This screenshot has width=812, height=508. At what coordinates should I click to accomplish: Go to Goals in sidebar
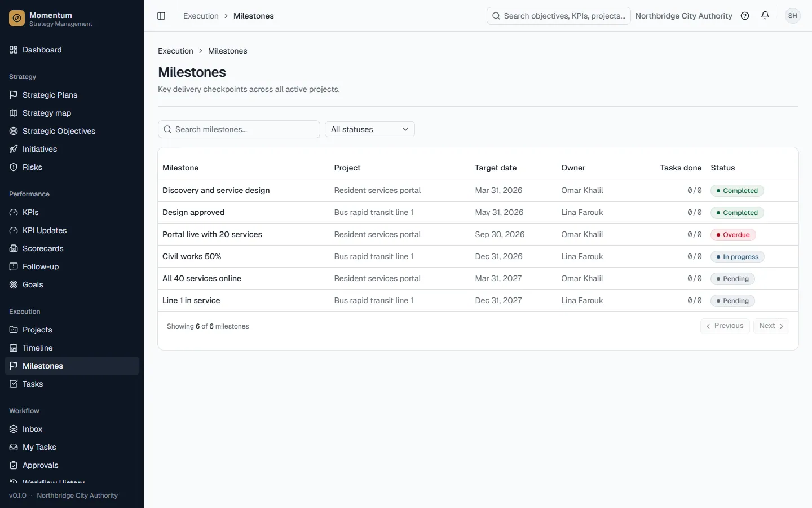72,284
